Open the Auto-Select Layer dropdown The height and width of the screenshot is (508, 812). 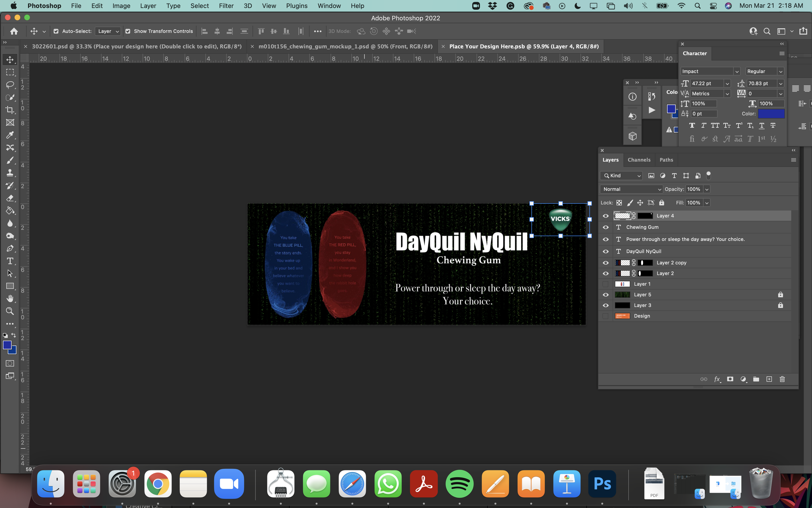(x=108, y=31)
